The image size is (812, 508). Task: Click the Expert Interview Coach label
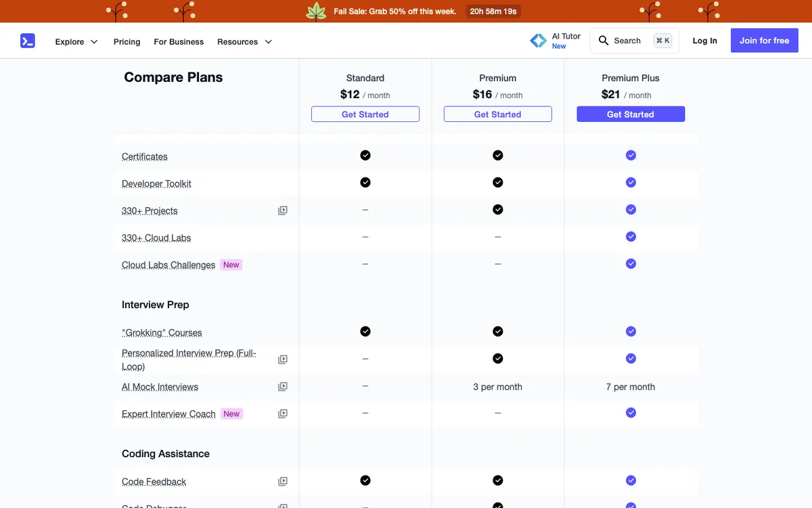168,414
